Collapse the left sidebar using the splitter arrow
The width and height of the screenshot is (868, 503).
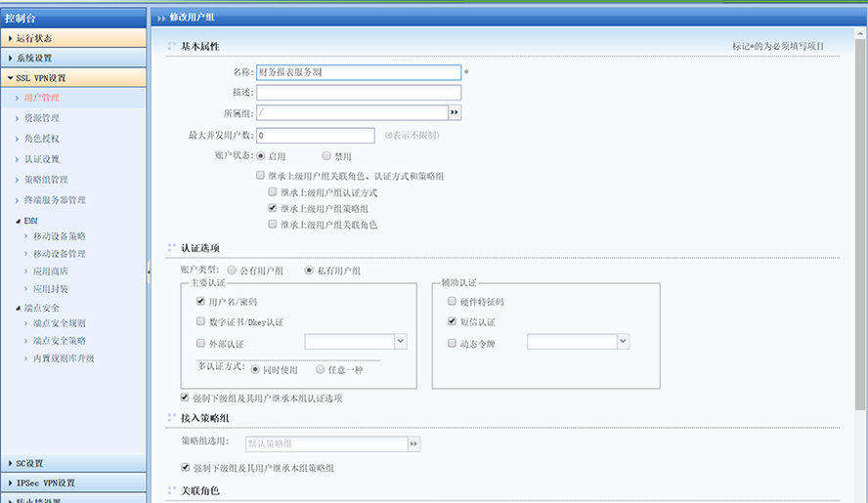click(149, 272)
